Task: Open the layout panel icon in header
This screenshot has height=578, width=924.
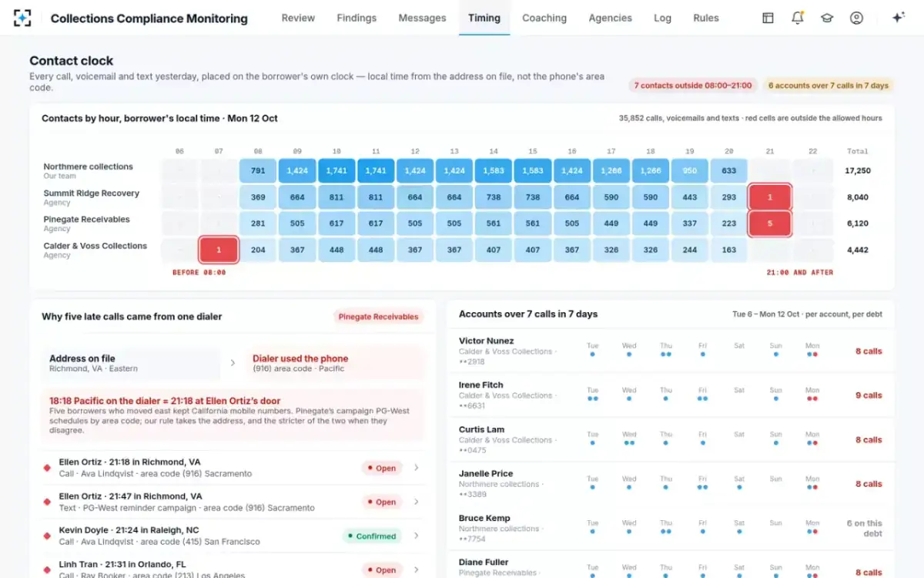Action: (x=768, y=18)
